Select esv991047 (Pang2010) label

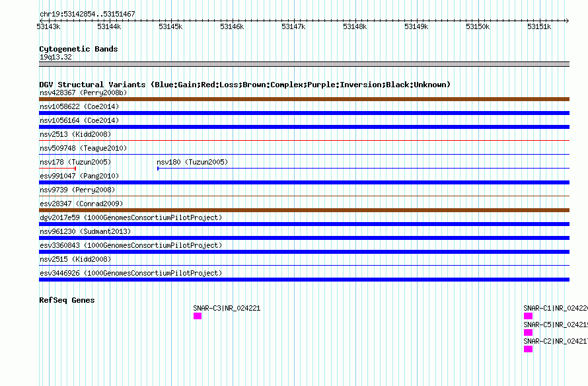pos(79,176)
